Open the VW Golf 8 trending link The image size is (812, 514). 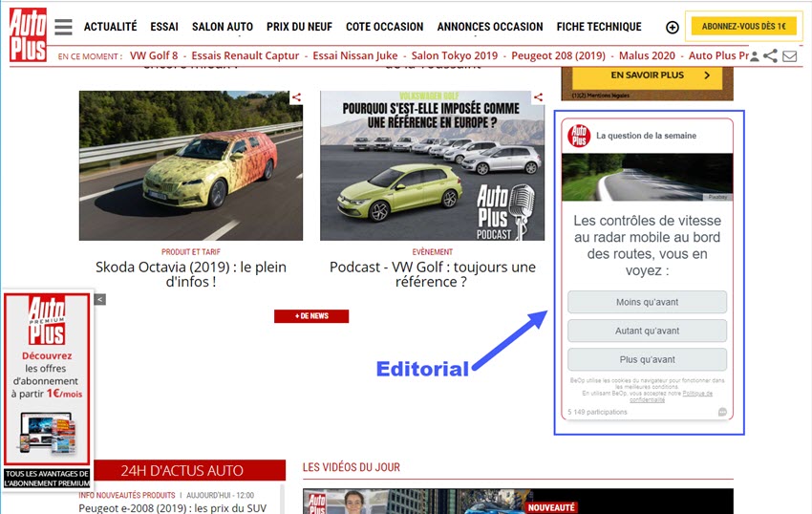154,55
